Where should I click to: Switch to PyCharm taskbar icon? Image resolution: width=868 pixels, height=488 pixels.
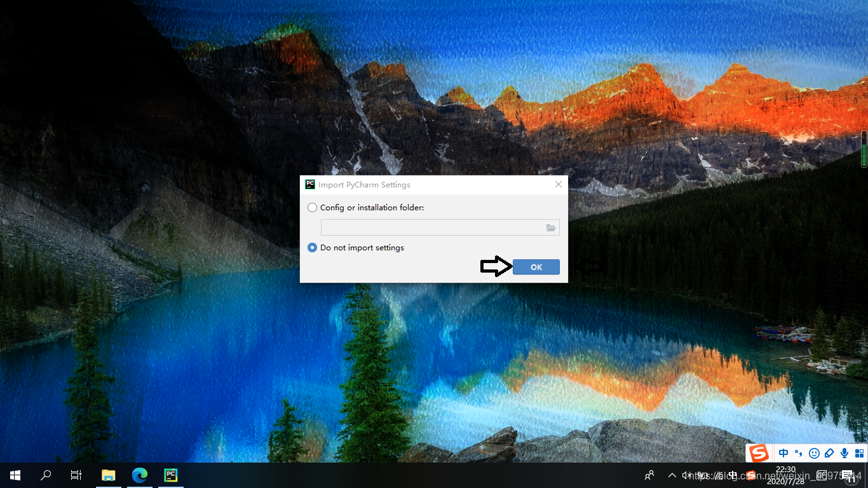(170, 475)
